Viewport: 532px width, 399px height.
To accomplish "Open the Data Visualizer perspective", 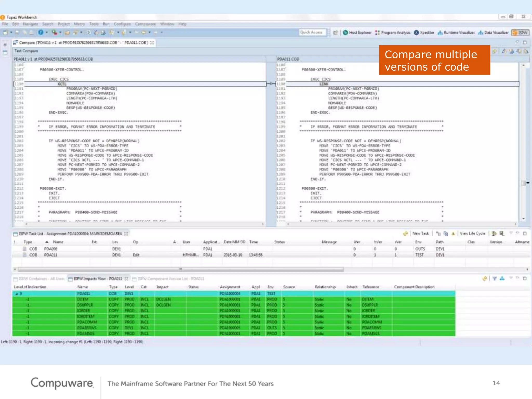I will pos(493,32).
